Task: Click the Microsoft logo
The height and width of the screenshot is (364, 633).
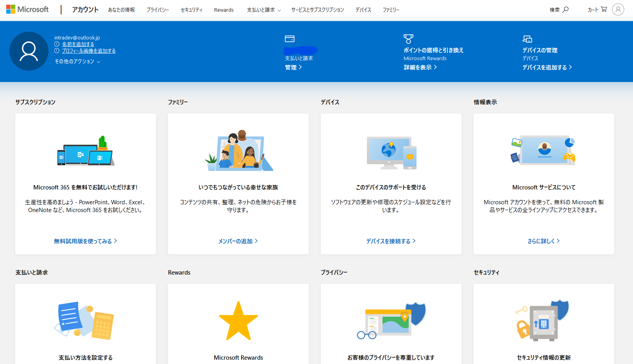Action: 27,9
